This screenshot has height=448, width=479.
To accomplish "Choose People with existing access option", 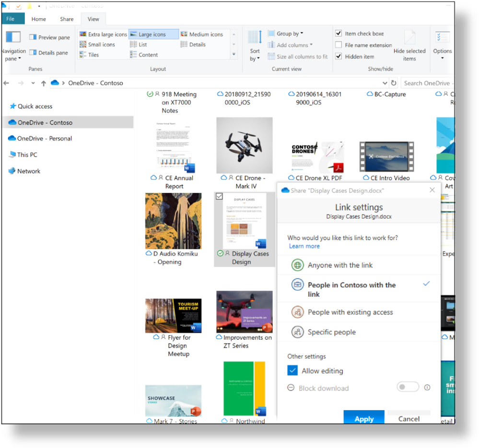I will [x=359, y=312].
